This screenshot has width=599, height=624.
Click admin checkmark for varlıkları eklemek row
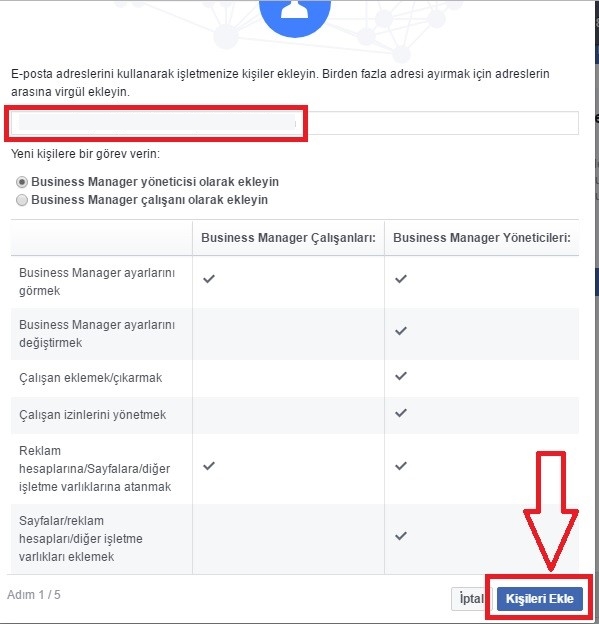pos(401,536)
